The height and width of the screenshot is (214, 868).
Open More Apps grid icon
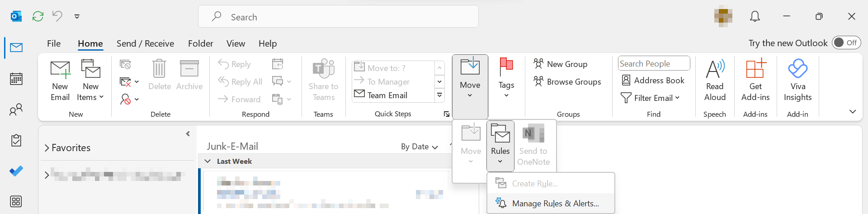(16, 201)
